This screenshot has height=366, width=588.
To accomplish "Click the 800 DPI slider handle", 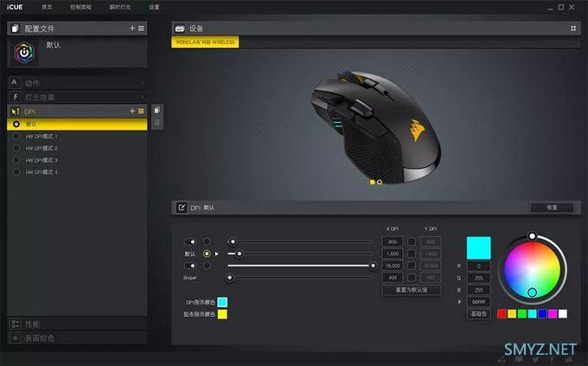I will click(233, 241).
